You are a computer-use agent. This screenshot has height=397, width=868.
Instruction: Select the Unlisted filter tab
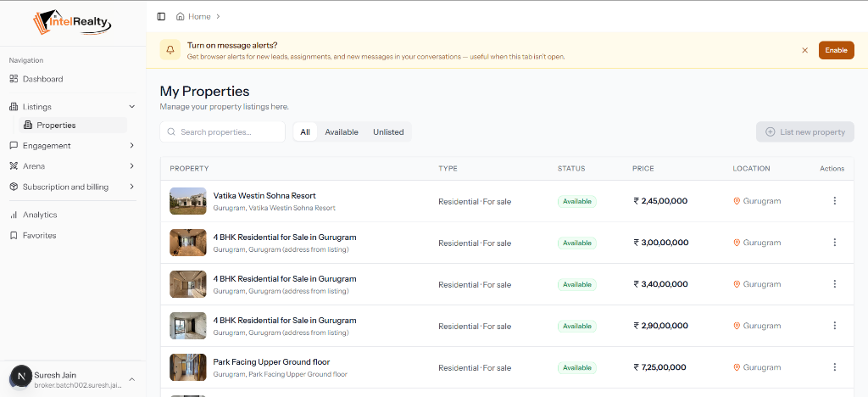tap(388, 131)
